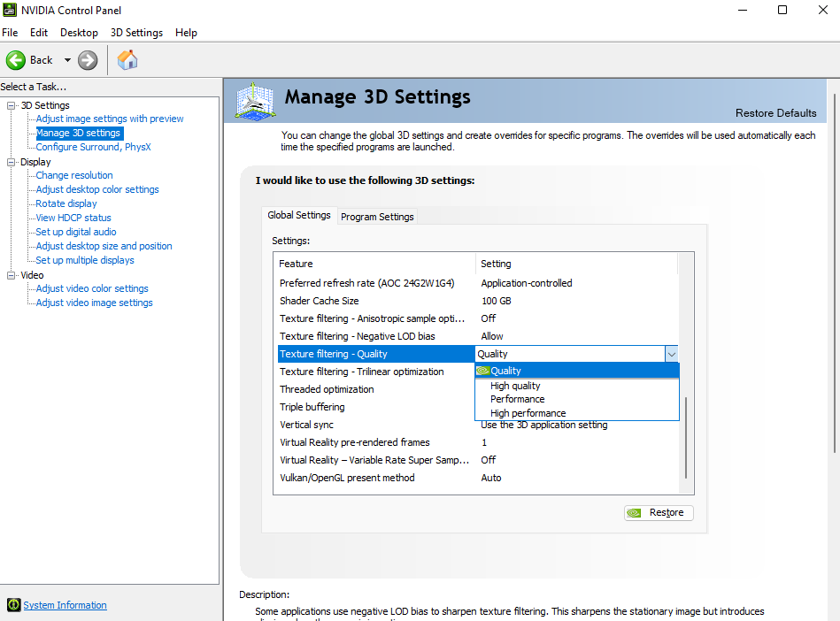The width and height of the screenshot is (840, 621).
Task: Click the Allow setting value
Action: 492,336
